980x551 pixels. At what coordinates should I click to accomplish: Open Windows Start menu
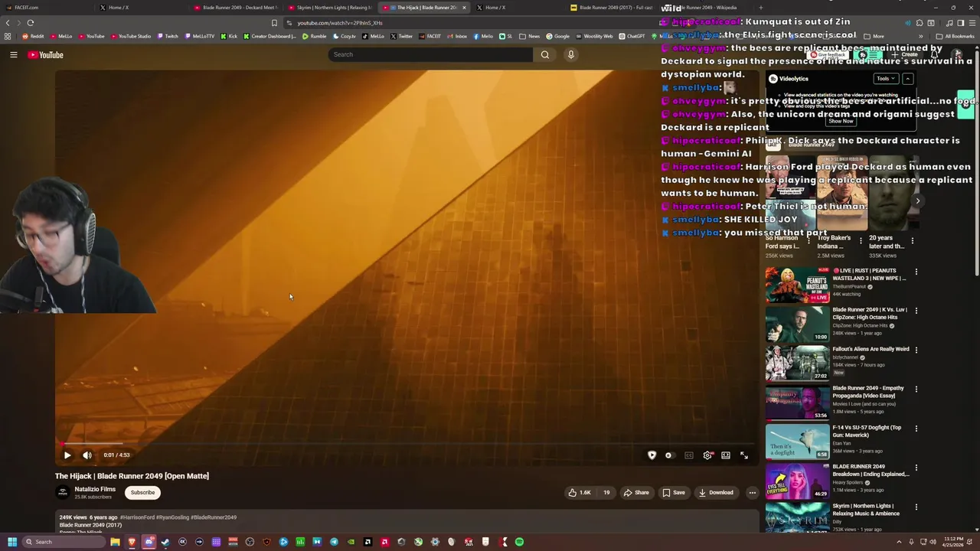pos(11,542)
